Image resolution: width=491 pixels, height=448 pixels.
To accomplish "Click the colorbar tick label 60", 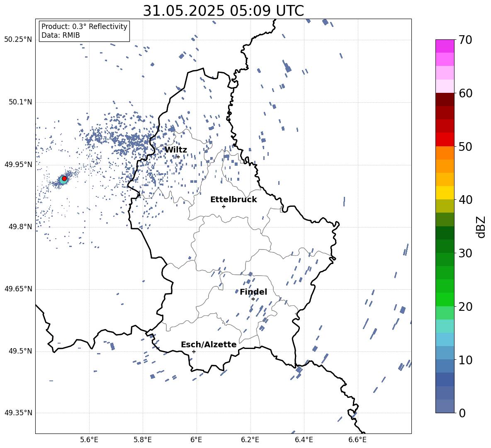I will (465, 93).
